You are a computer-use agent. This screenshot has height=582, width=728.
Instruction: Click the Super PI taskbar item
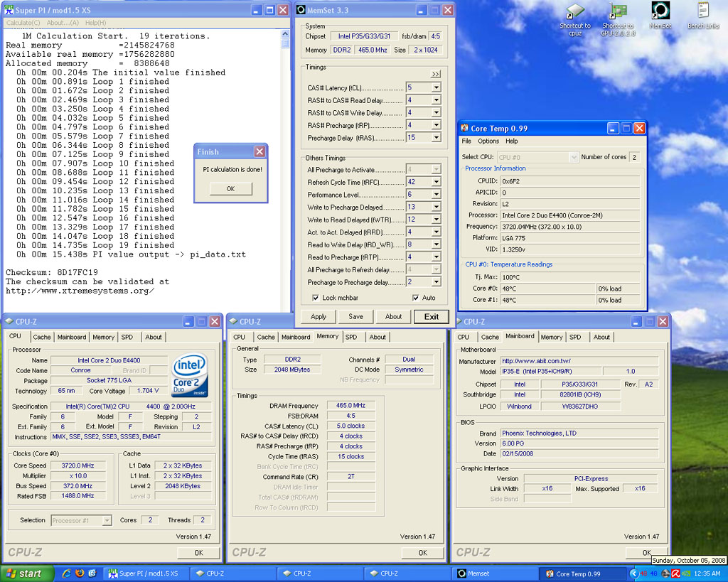point(148,573)
